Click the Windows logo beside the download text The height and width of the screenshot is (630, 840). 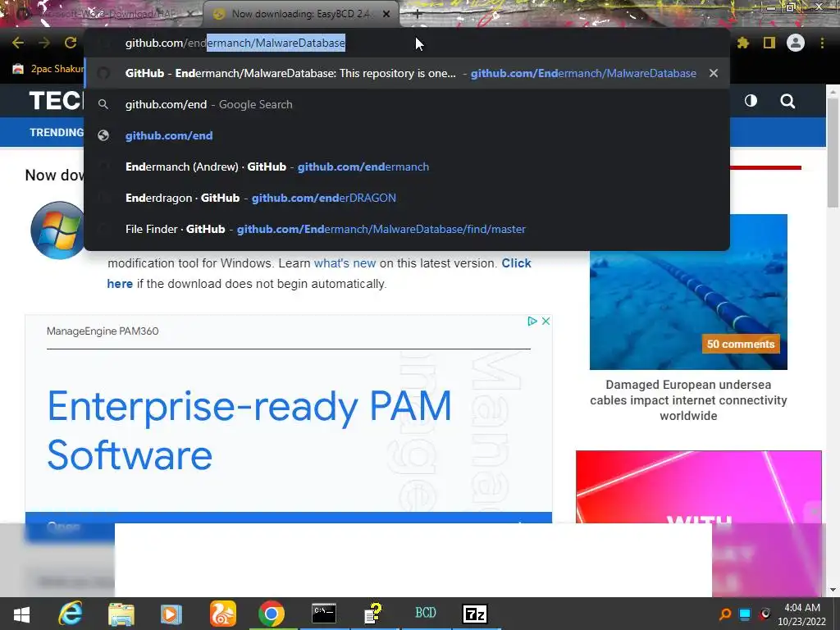[x=58, y=231]
